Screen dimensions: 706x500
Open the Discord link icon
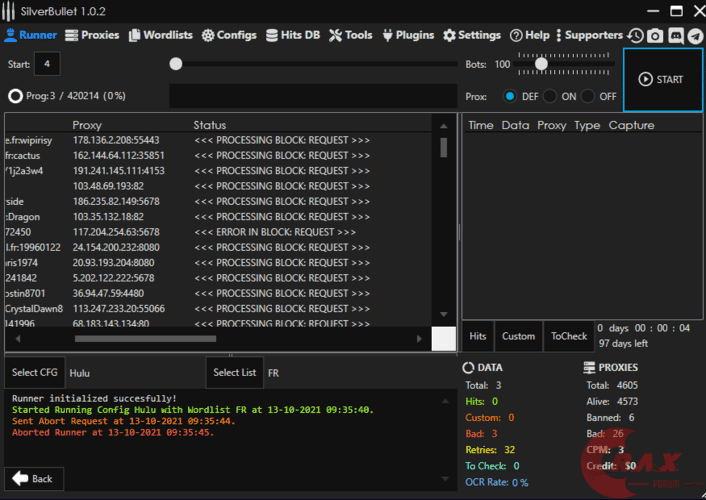point(675,35)
